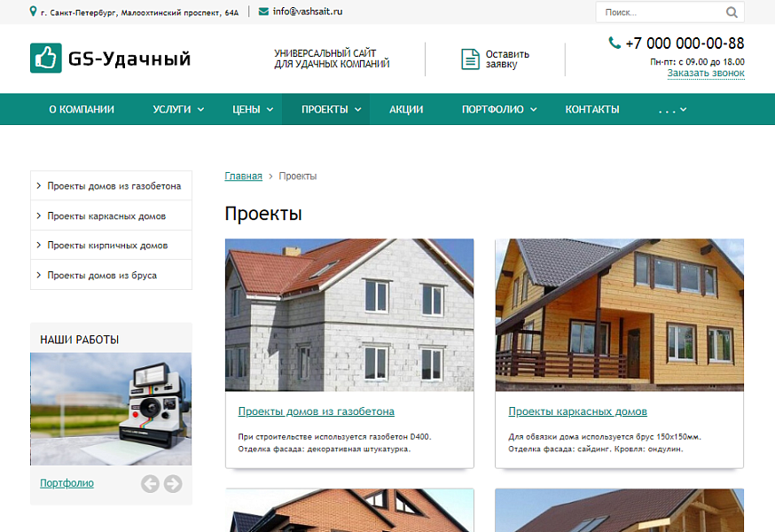Go to next slide in Наши работы

point(173,483)
